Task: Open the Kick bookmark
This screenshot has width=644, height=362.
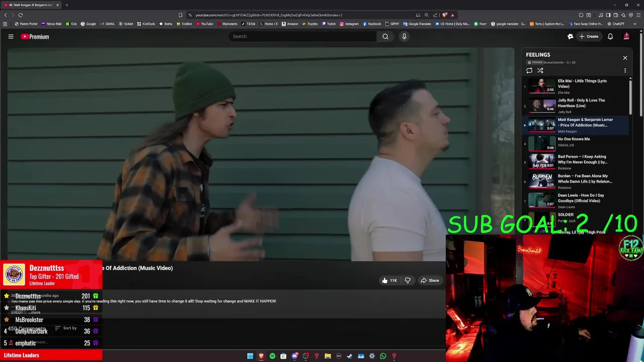Action: 71,24
